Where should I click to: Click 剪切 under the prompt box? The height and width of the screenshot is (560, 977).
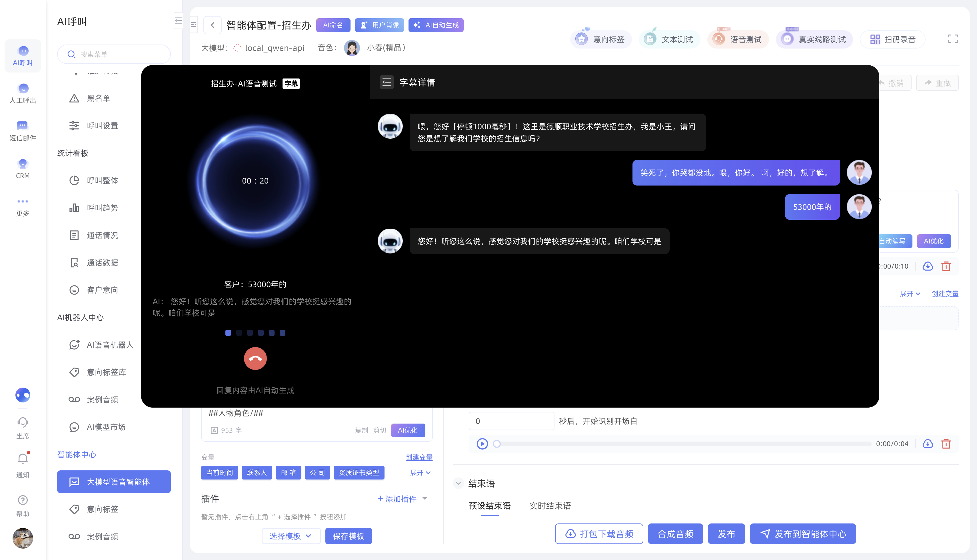(x=379, y=430)
